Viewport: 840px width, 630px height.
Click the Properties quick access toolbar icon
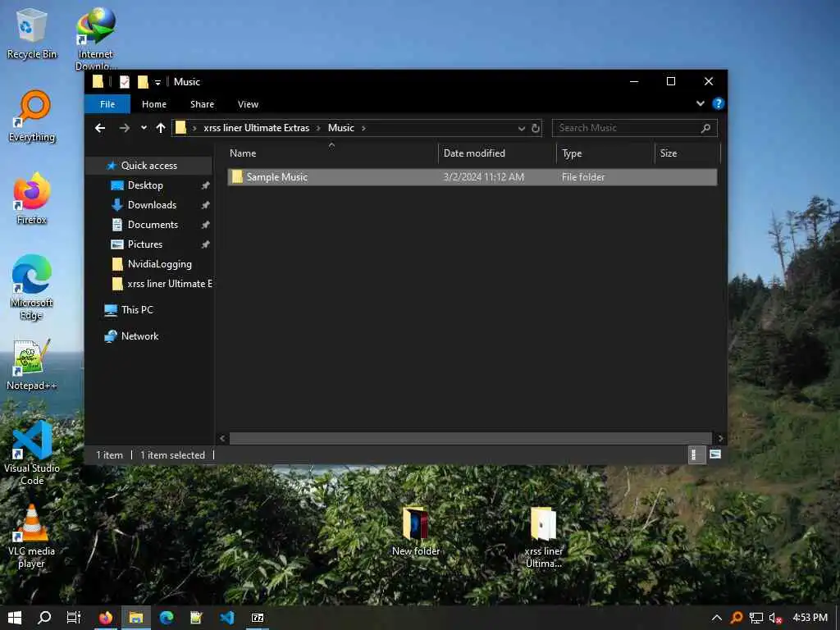click(x=125, y=82)
